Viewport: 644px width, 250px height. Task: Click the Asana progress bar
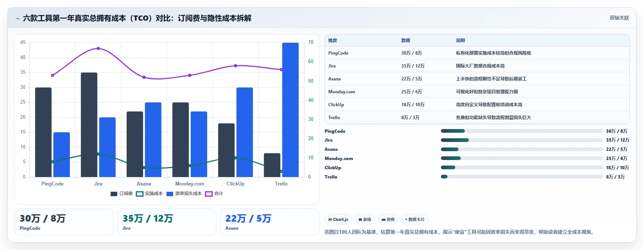tap(522, 149)
